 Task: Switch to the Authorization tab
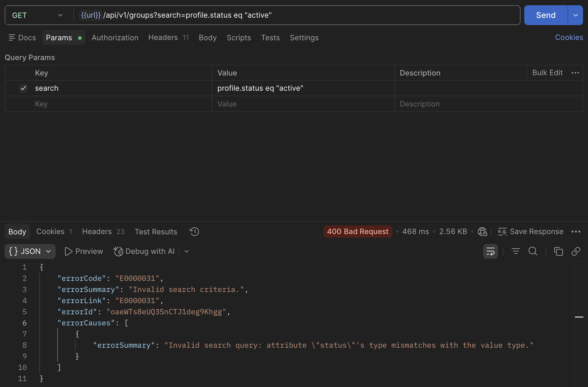point(115,38)
